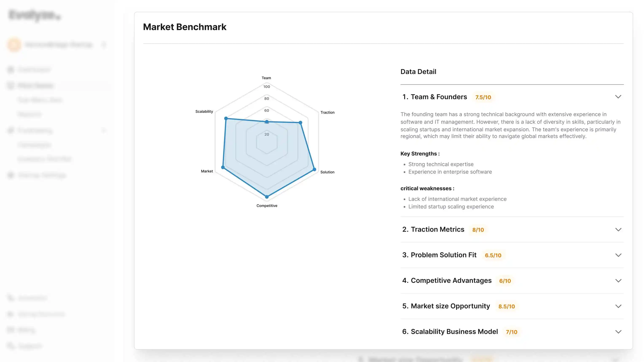Open settings via the sidebar gear icon
Screen dimensions: 644x362
(11, 175)
